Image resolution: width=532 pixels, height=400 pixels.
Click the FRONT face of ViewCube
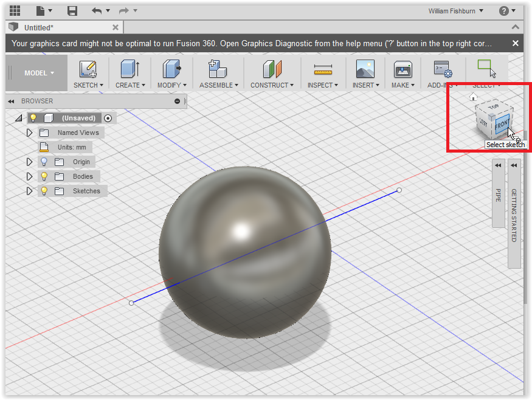point(501,124)
